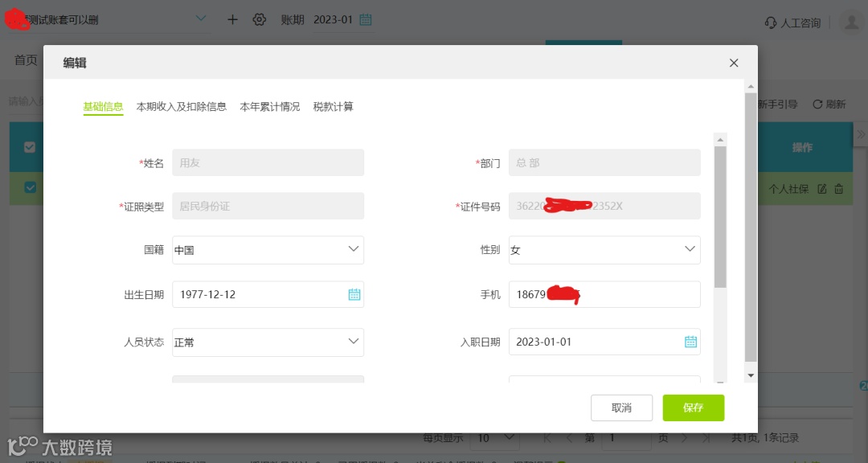Open the 人员状态 dropdown
868x463 pixels.
tap(268, 342)
